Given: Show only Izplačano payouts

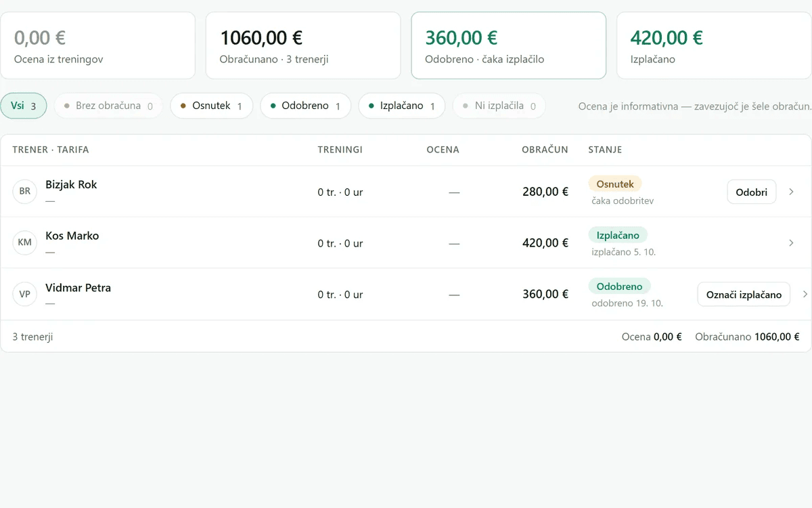Looking at the screenshot, I should tap(402, 106).
